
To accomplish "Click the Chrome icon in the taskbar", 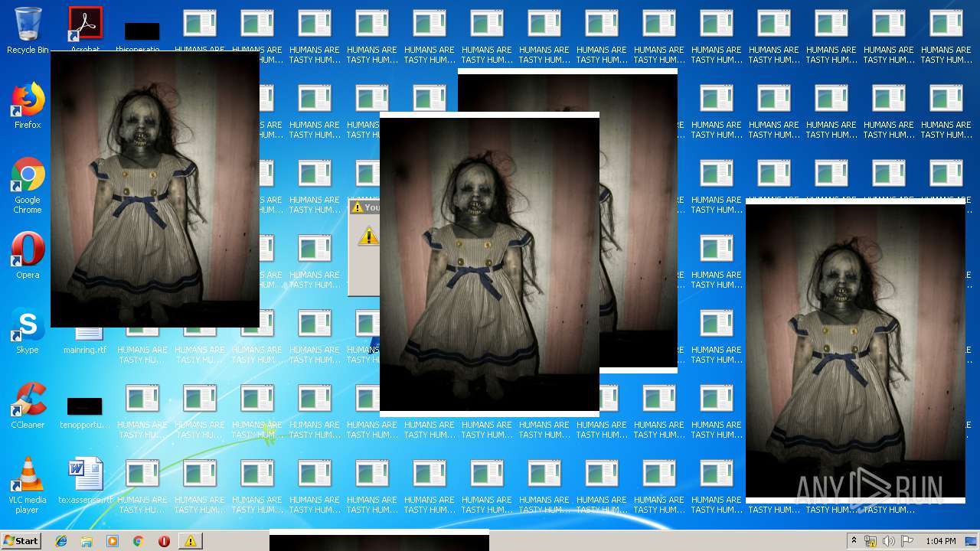I will coord(139,541).
